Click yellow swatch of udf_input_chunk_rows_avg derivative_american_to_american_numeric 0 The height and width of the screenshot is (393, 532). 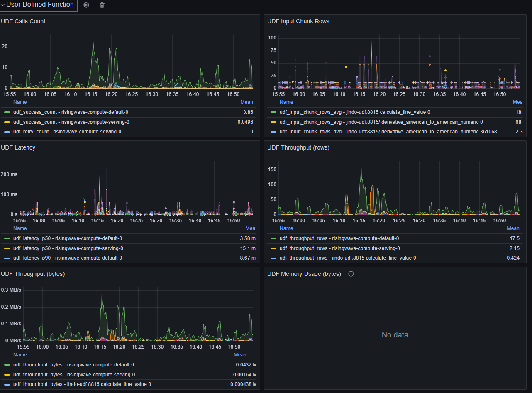(273, 122)
